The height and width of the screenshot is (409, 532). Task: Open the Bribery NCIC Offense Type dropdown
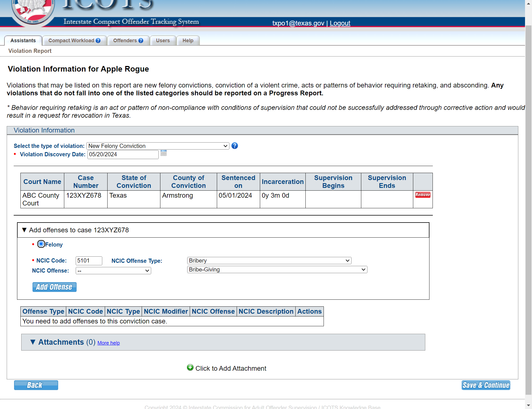coord(269,261)
